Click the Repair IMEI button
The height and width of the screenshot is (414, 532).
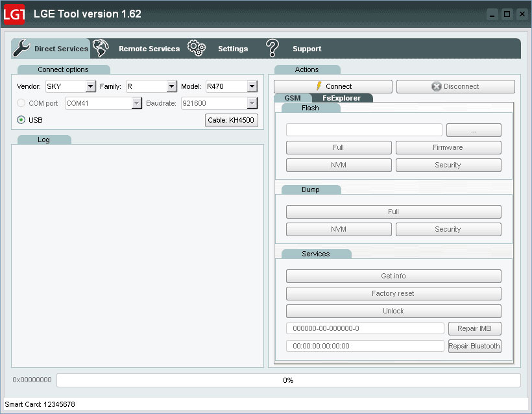pyautogui.click(x=474, y=328)
